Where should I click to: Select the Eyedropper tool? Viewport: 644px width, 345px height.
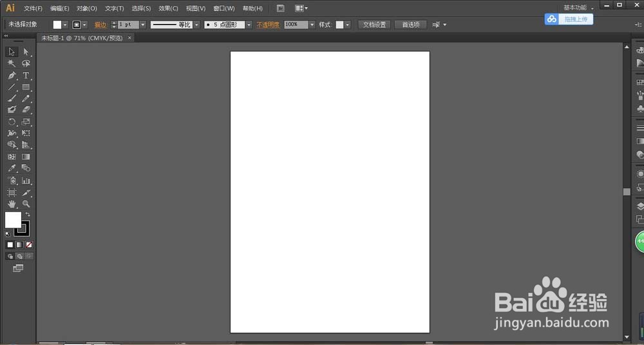point(12,168)
